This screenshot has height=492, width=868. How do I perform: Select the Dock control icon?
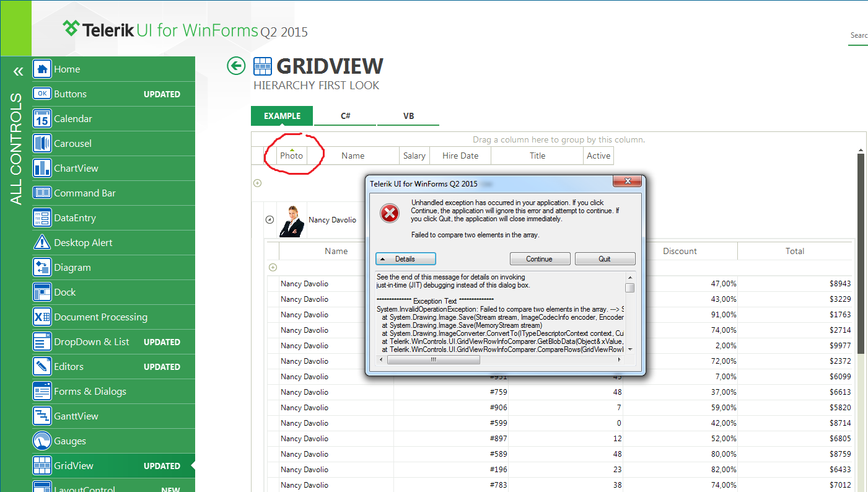(42, 292)
